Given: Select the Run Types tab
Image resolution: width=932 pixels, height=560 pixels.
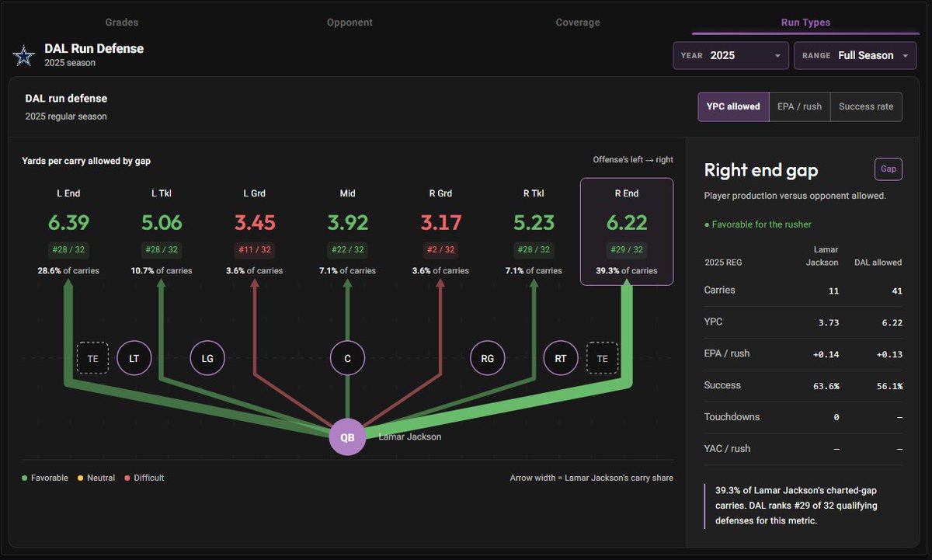Looking at the screenshot, I should click(805, 23).
